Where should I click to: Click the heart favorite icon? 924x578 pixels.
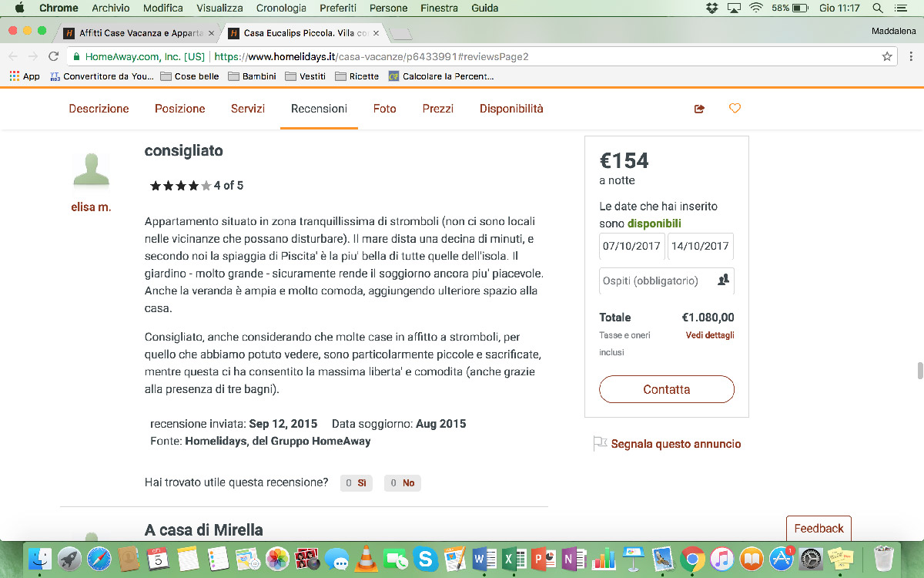(735, 109)
